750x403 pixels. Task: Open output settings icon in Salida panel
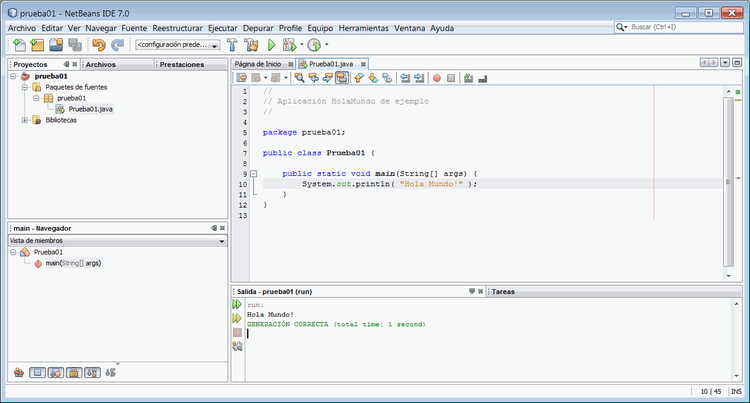pos(237,346)
